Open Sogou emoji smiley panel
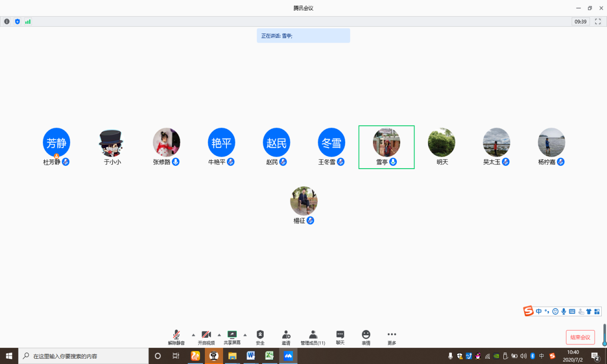 click(555, 311)
